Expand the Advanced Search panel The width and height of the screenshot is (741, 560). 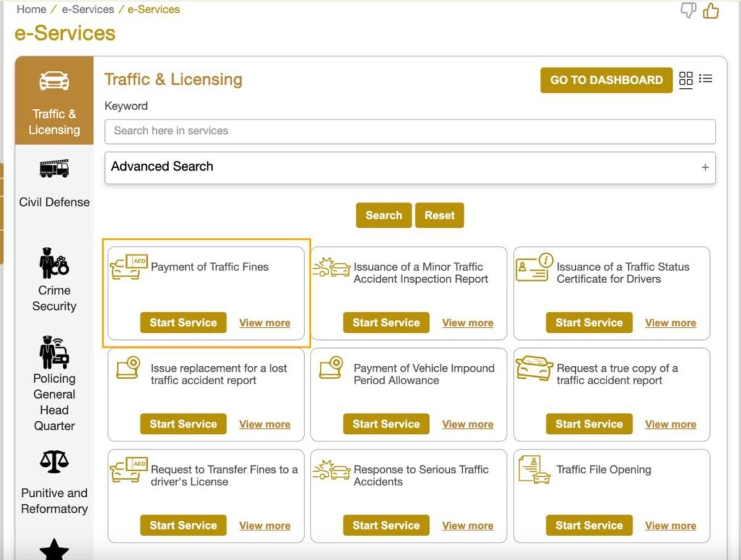pyautogui.click(x=704, y=167)
